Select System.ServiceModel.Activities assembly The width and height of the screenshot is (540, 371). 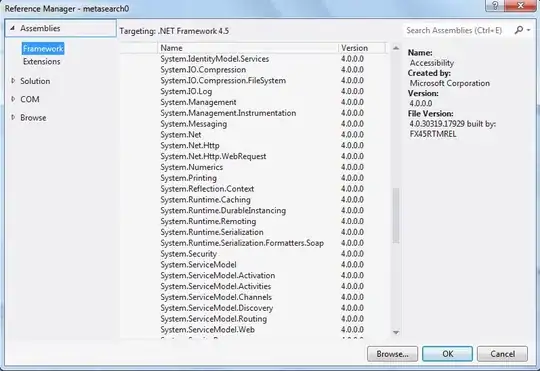[x=255, y=286]
